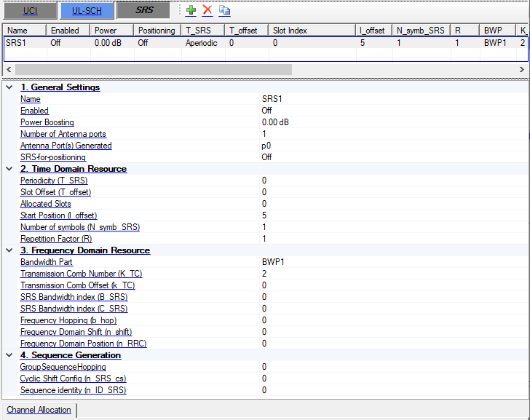This screenshot has height=420, width=530.
Task: Click the Power Boosting value field
Action: click(275, 122)
